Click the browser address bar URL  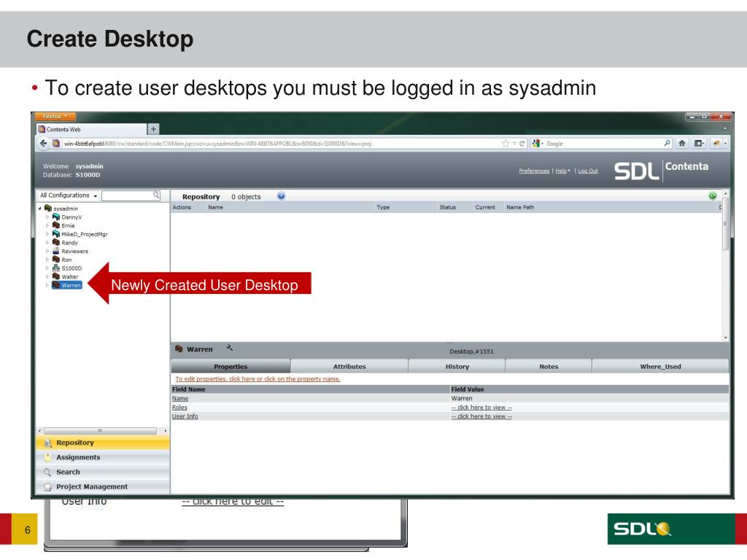217,144
